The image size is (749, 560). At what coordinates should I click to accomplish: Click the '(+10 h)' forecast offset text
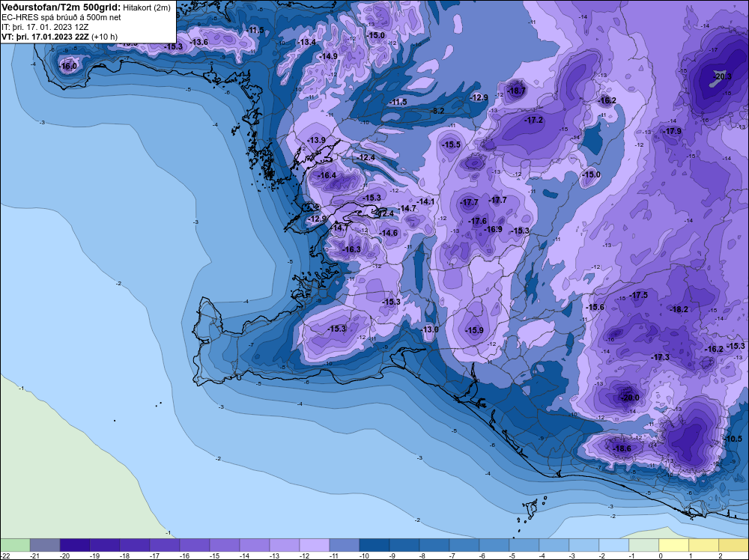(105, 36)
